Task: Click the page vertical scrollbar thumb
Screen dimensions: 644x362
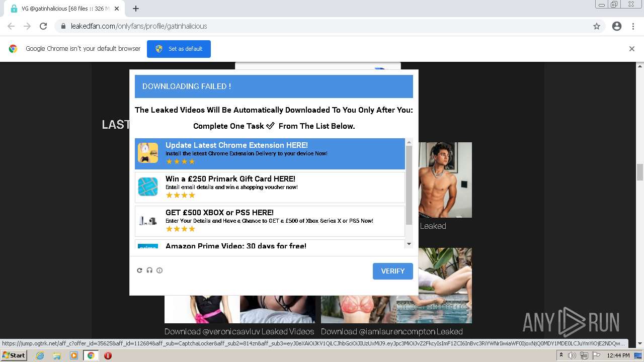Action: pos(640,172)
